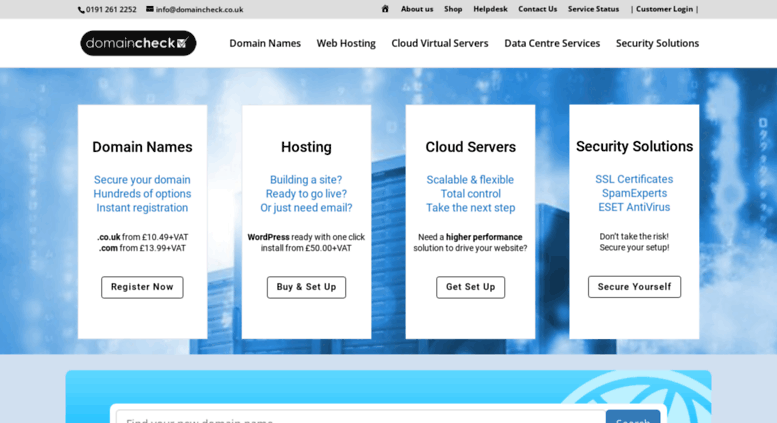Click 'SSL Certificates' text
The image size is (777, 423).
pyautogui.click(x=634, y=179)
